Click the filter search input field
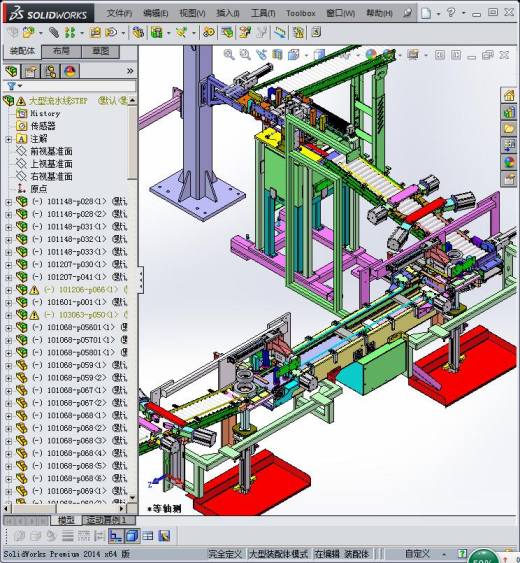 (79, 86)
